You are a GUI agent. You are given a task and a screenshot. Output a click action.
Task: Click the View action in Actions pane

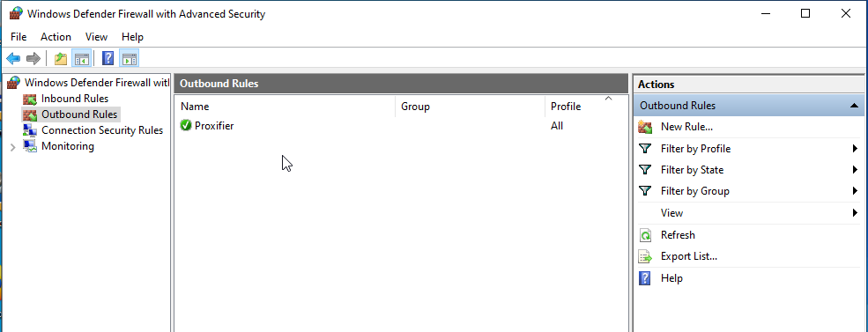[x=671, y=212]
